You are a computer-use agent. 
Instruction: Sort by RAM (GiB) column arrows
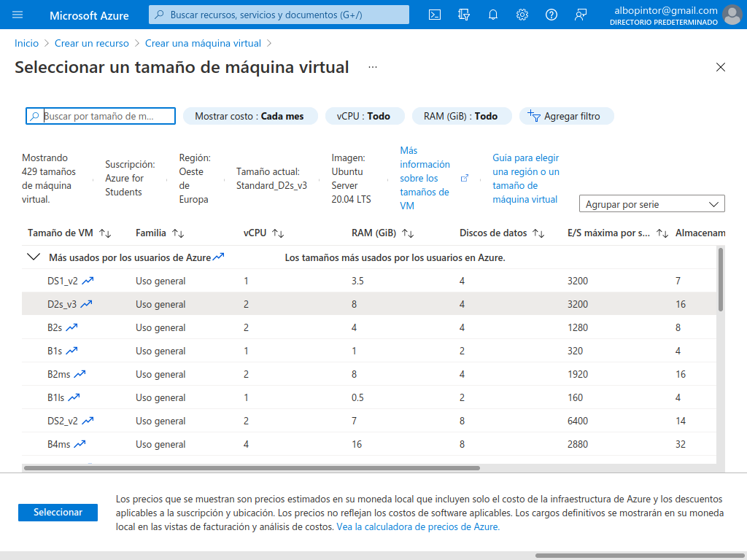click(408, 233)
